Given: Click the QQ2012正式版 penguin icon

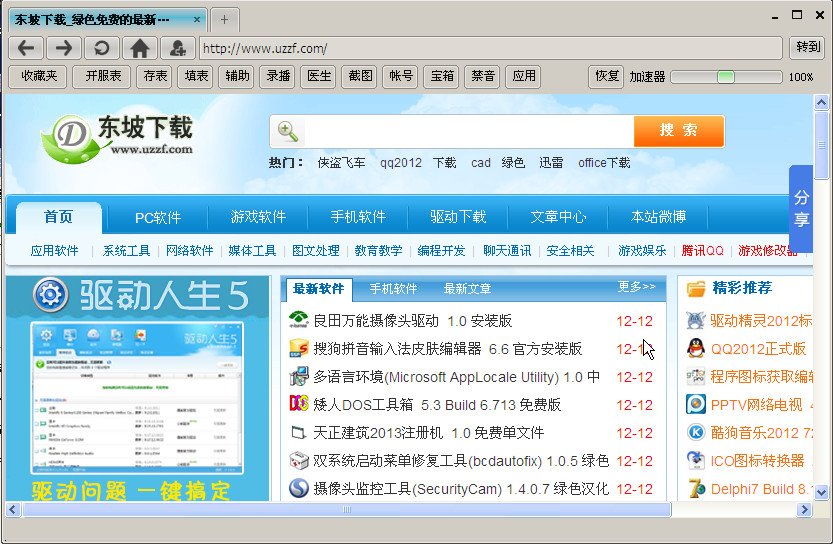Looking at the screenshot, I should 695,348.
